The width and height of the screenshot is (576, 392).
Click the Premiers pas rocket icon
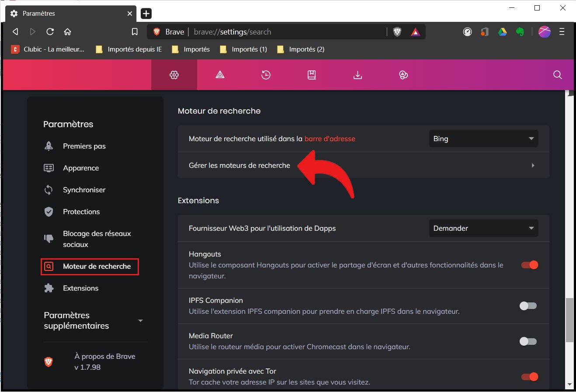pos(49,146)
